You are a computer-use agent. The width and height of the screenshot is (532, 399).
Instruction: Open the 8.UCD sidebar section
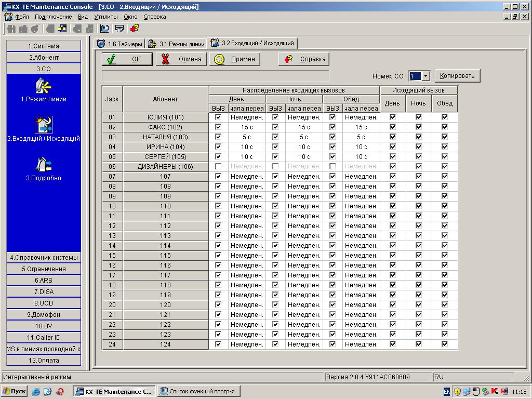click(x=44, y=303)
